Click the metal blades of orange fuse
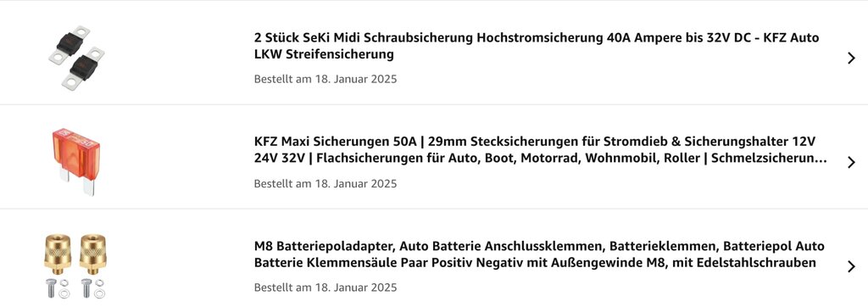This screenshot has width=868, height=307. coord(77,181)
